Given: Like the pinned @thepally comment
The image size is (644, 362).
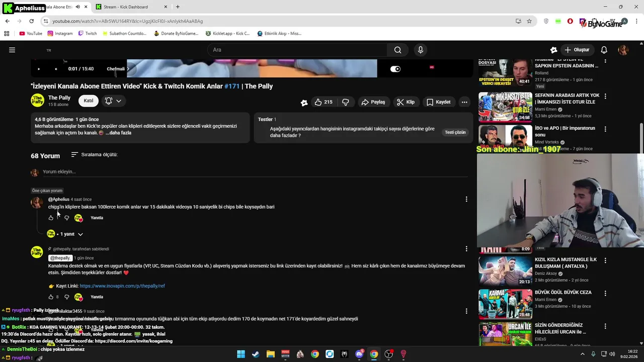Looking at the screenshot, I should click(51, 297).
